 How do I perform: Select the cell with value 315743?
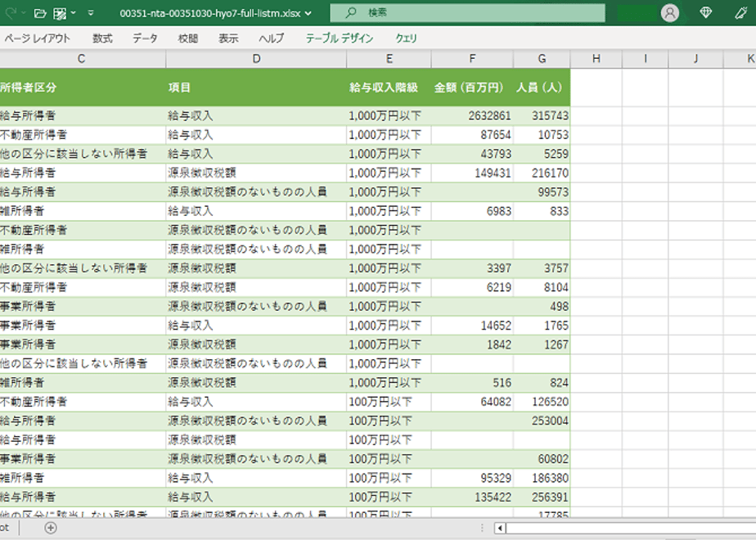tap(542, 115)
